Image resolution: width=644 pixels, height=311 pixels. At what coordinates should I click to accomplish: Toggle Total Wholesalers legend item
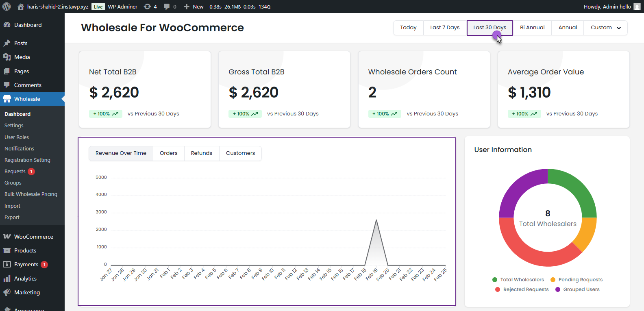[x=518, y=280]
